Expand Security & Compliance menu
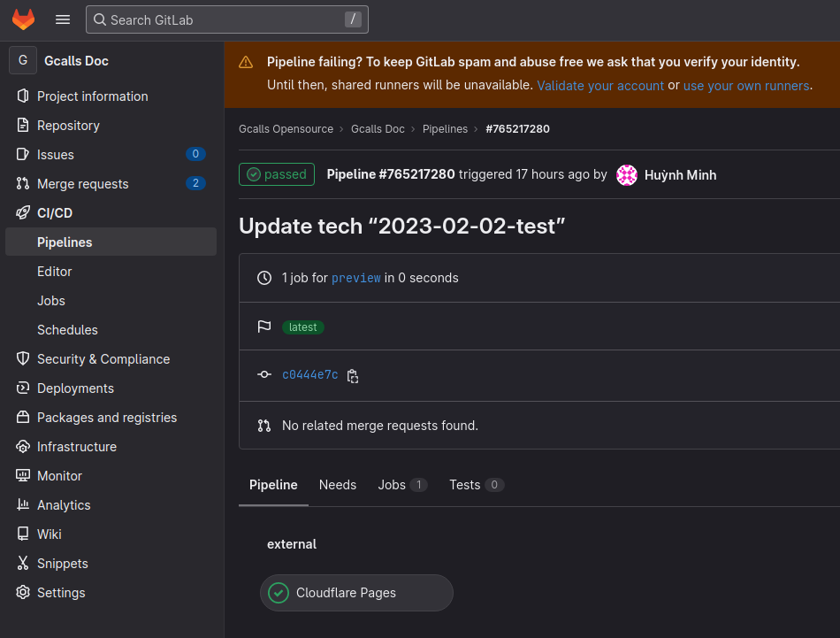The image size is (840, 638). pos(103,359)
